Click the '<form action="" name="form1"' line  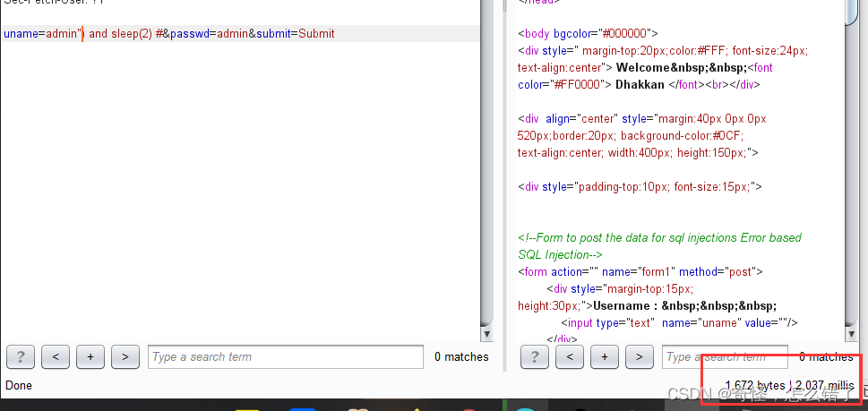[640, 272]
